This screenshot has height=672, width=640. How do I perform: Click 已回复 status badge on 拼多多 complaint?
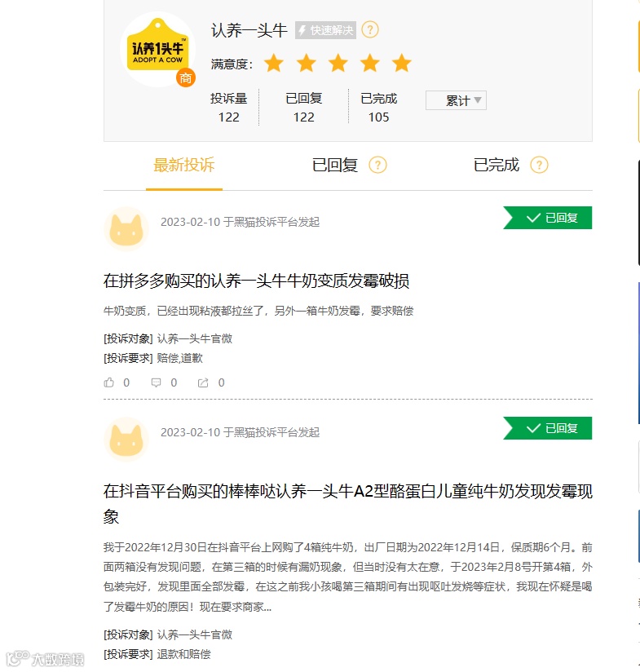click(548, 218)
